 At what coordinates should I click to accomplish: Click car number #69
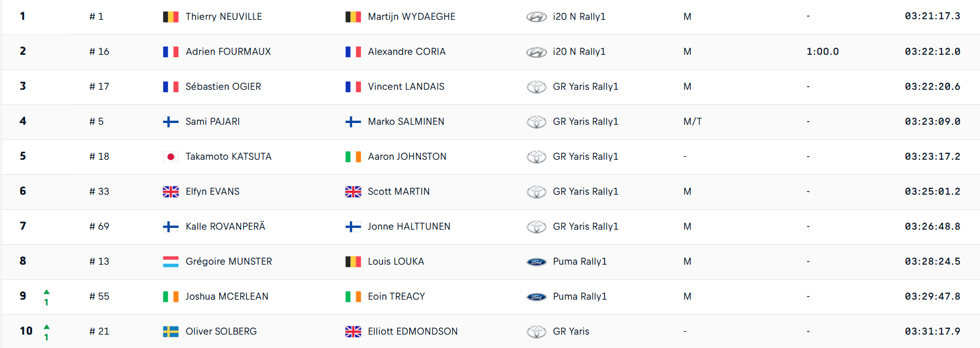coord(99,226)
